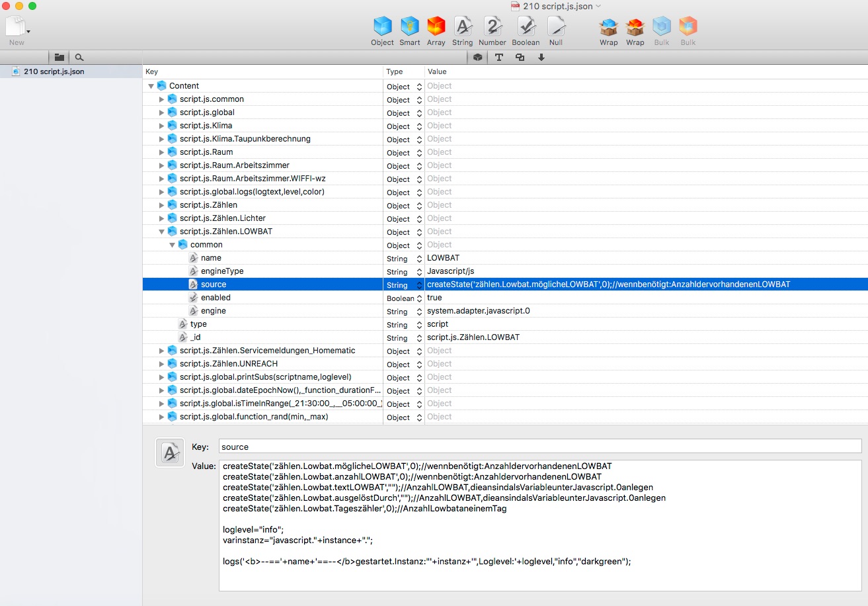The width and height of the screenshot is (868, 606).
Task: Select script.js.Zählen.Servicemeldungen_Homematic row
Action: pyautogui.click(x=505, y=351)
